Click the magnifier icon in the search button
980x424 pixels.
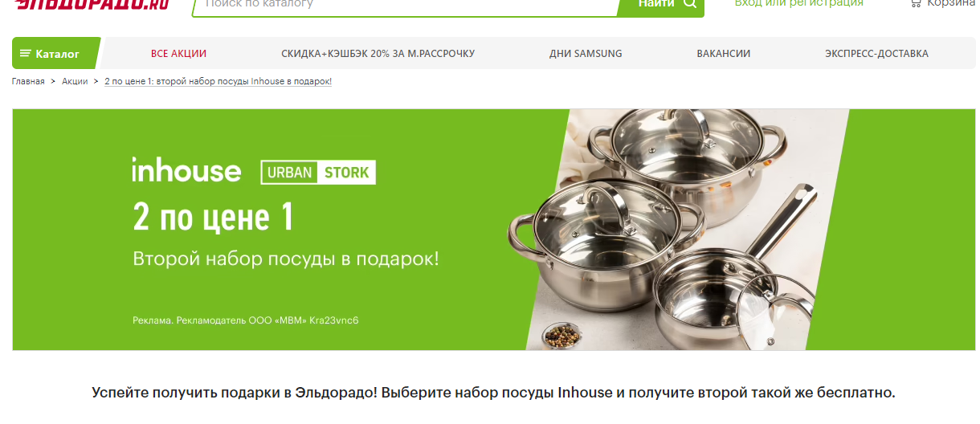[689, 4]
